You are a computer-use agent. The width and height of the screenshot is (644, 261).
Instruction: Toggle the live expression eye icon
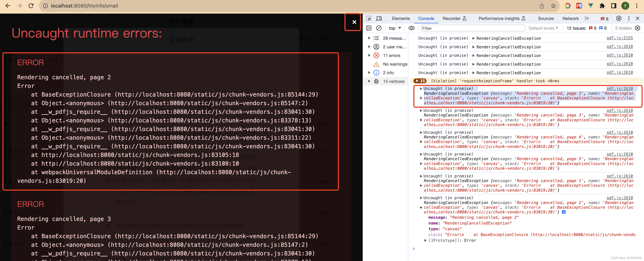click(412, 28)
